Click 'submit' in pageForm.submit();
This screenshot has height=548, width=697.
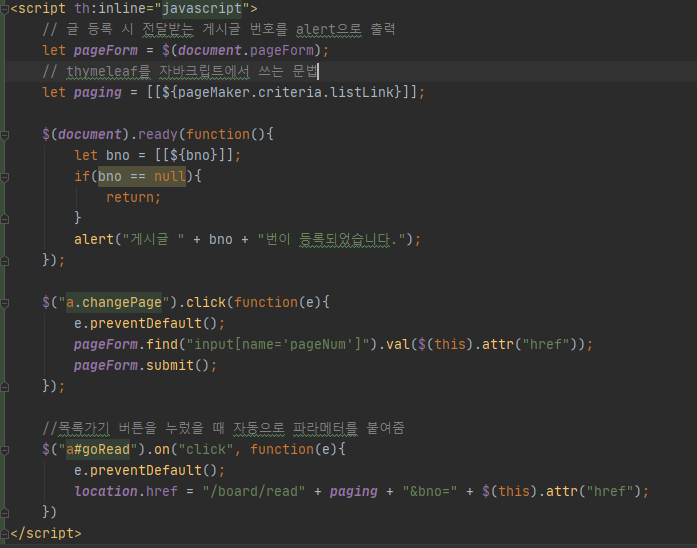point(170,366)
